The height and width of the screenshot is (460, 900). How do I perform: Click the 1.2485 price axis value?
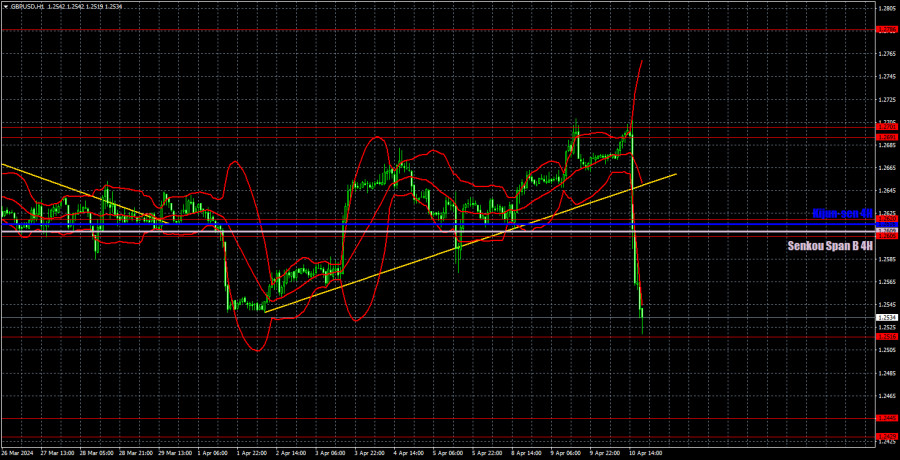pyautogui.click(x=885, y=373)
